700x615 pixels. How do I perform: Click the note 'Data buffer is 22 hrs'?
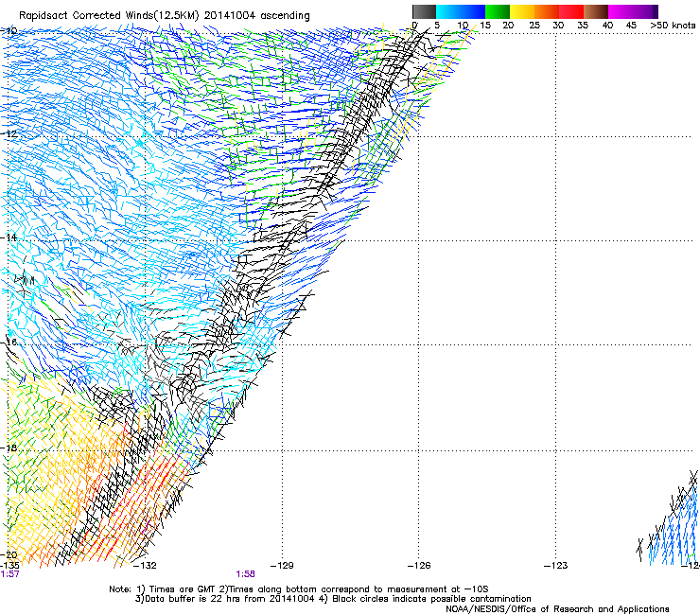click(191, 599)
